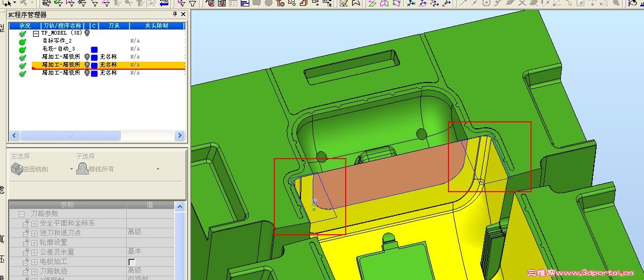Click the up arrow of the parameter table scrollbar
This screenshot has width=644, height=280.
point(180,205)
